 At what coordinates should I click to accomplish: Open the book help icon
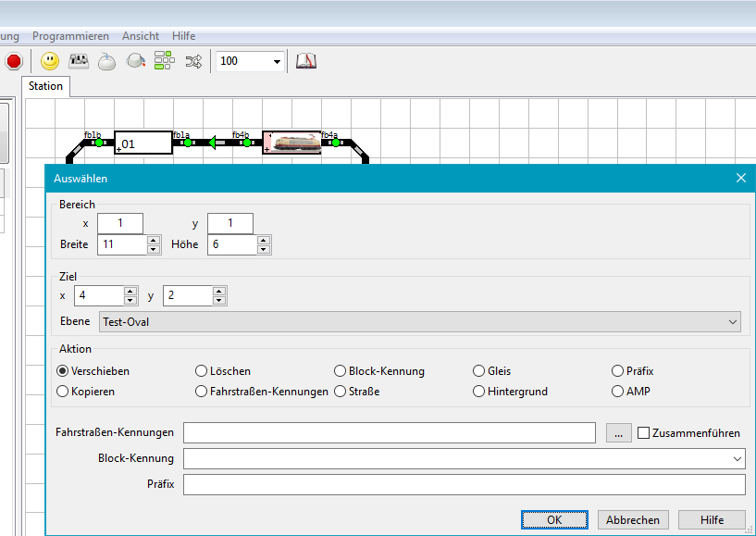tap(306, 61)
